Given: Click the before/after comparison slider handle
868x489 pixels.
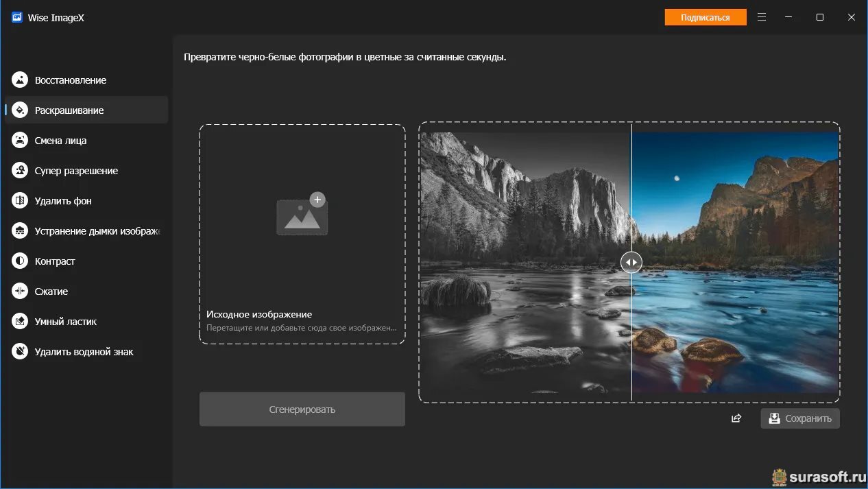Looking at the screenshot, I should click(x=631, y=262).
